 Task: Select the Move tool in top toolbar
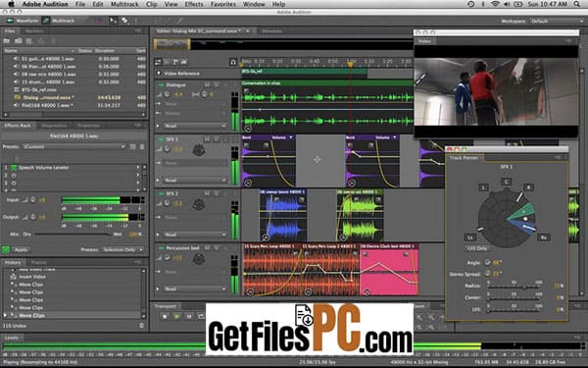(114, 21)
